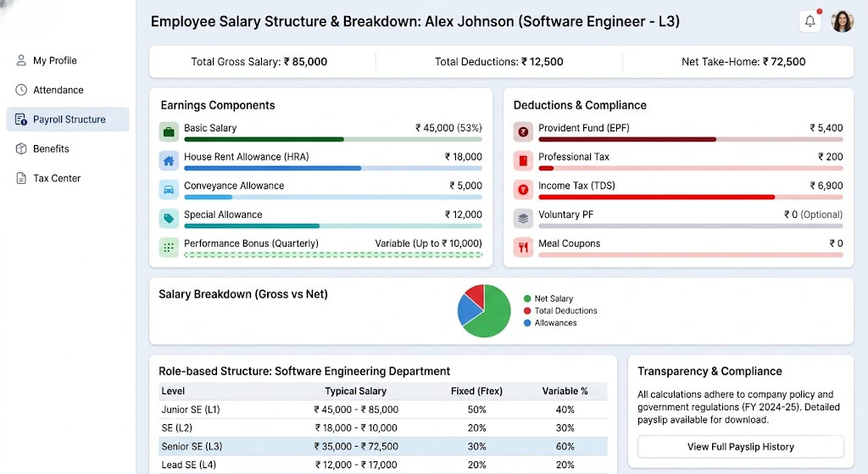Select the Junior SE (L1) row label
The image size is (868, 474).
point(191,410)
